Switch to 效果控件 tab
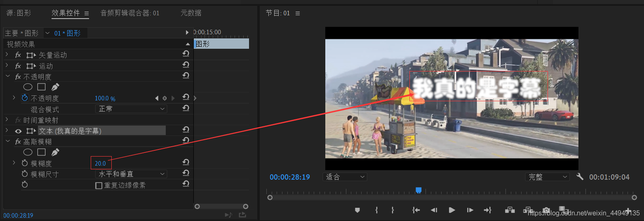644x221 pixels. tap(66, 13)
